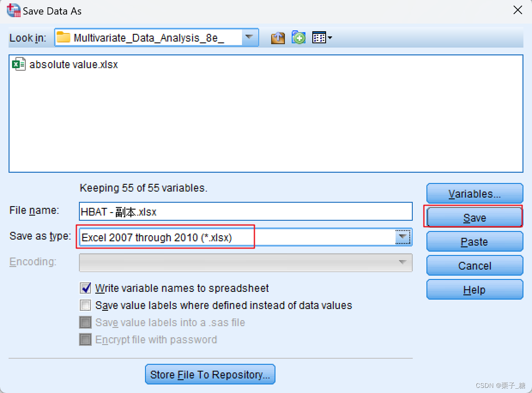Change the file list view mode icon
Screen dimensions: 532x393
pos(322,38)
